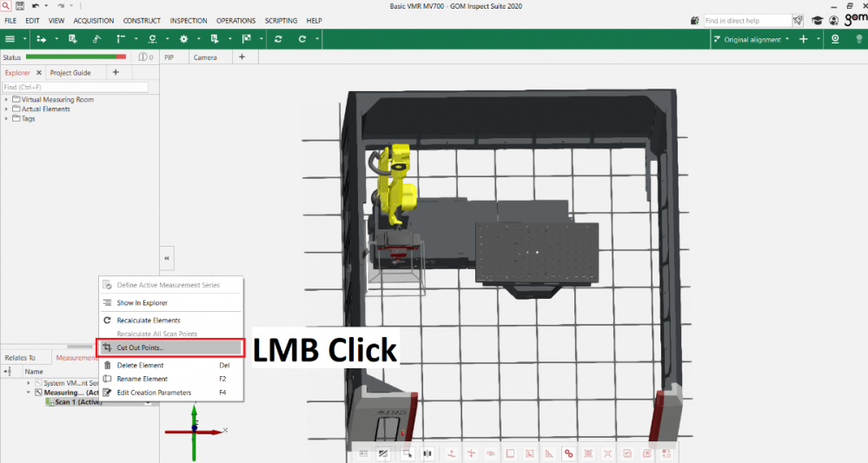The height and width of the screenshot is (463, 868).
Task: Click the linked circles icon in bottom toolbar
Action: [568, 453]
